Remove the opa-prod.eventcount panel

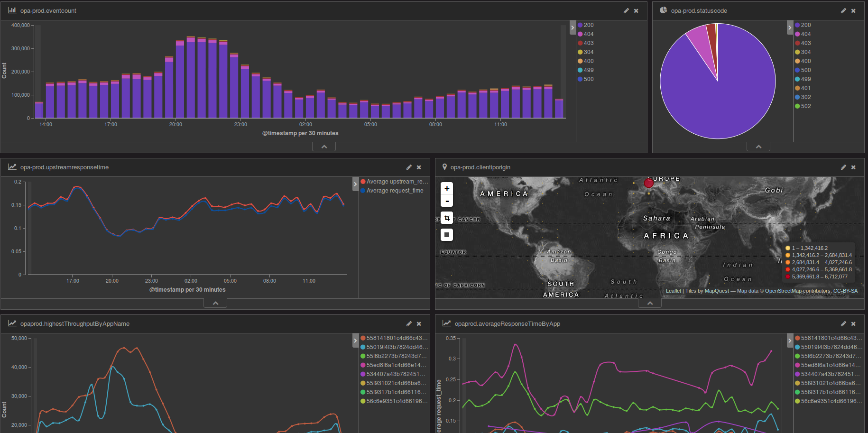click(636, 11)
